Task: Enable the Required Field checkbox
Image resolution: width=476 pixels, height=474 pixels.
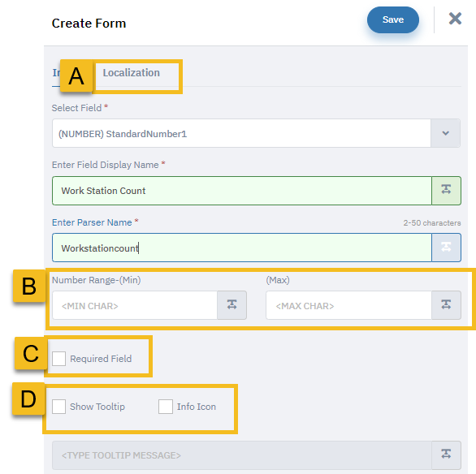Action: pos(59,359)
